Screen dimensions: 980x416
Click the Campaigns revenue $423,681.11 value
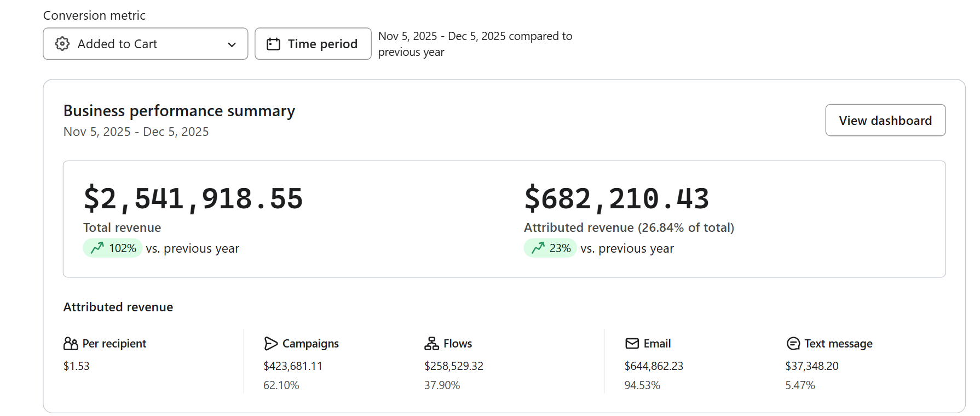click(293, 366)
